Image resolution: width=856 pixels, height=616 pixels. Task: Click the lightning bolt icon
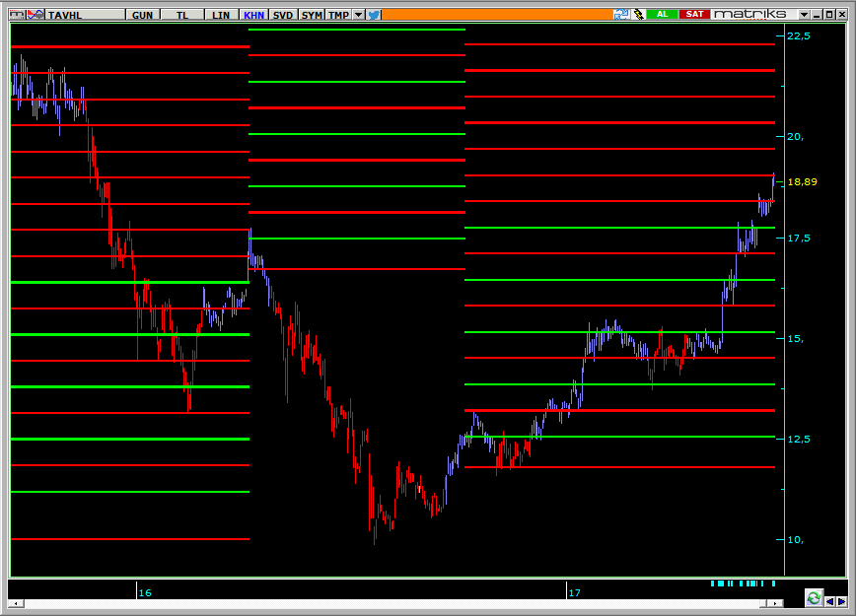[x=638, y=14]
